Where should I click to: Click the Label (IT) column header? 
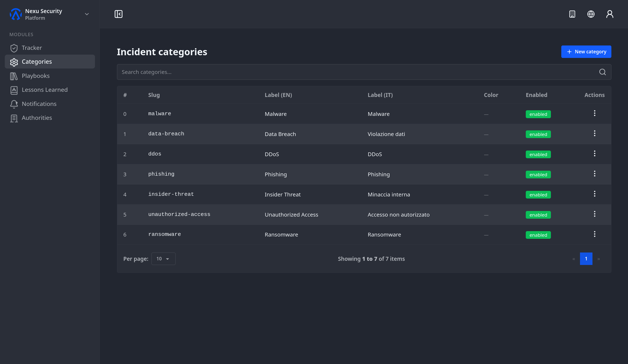click(x=380, y=95)
